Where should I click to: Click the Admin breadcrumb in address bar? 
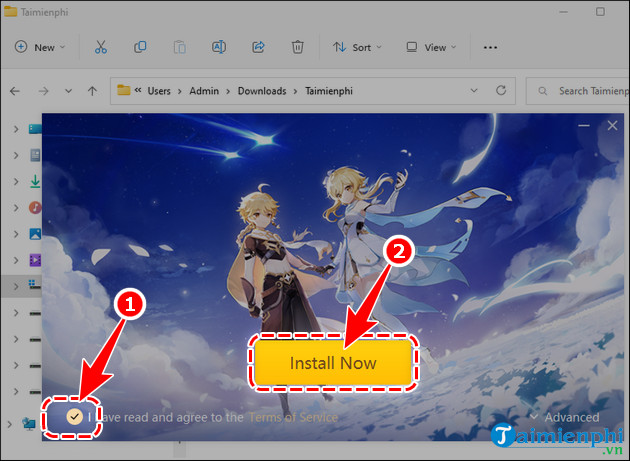coord(204,91)
